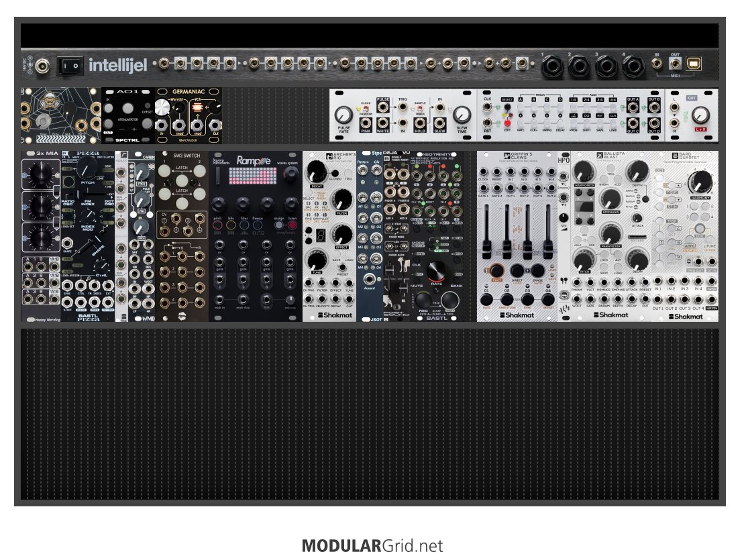This screenshot has height=560, width=746.
Task: Click the USB port beside MIDI OUT
Action: [694, 64]
